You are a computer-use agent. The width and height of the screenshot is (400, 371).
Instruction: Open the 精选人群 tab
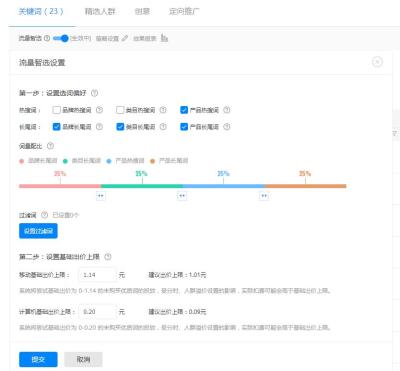pyautogui.click(x=100, y=11)
